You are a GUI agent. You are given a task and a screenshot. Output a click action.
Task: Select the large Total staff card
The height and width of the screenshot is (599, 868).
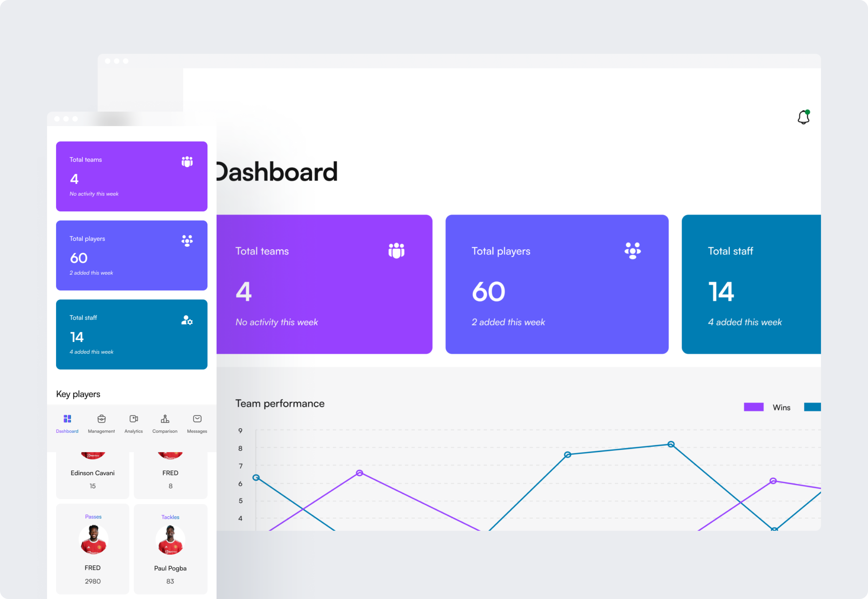[751, 284]
